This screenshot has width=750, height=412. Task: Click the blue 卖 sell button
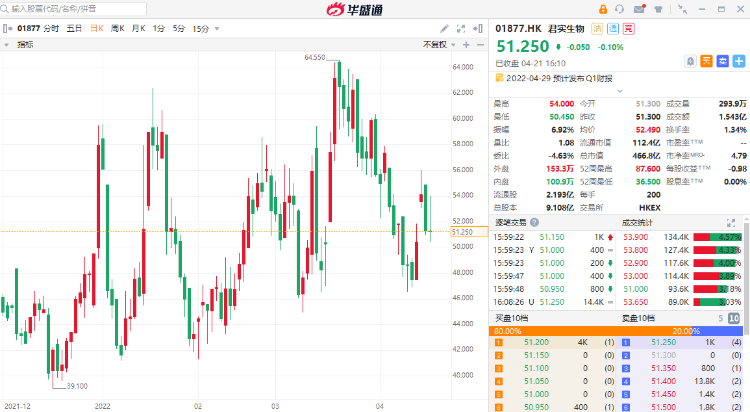coord(723,61)
